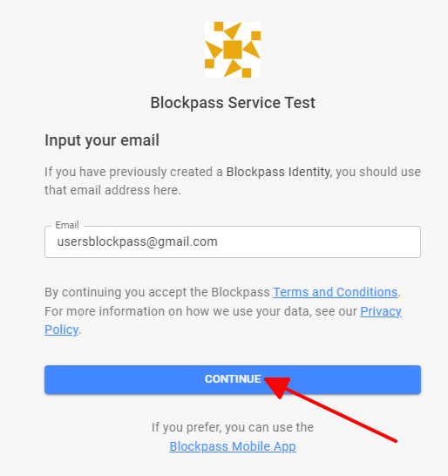
Task: Click the center square of the logo
Action: [x=233, y=50]
